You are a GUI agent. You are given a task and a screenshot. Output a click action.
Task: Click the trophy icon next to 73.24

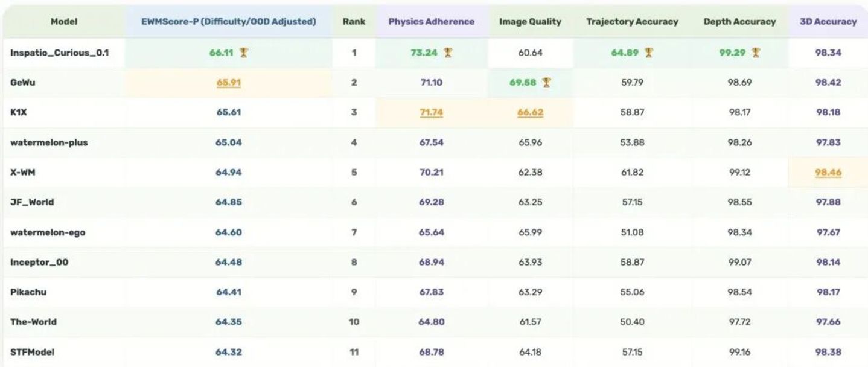[x=448, y=53]
